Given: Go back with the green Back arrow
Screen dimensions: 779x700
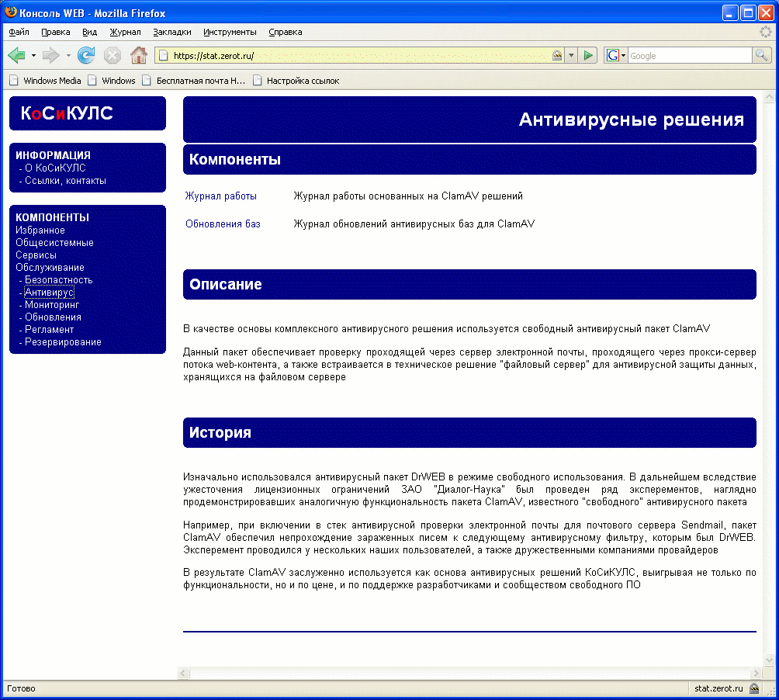Looking at the screenshot, I should [x=17, y=55].
